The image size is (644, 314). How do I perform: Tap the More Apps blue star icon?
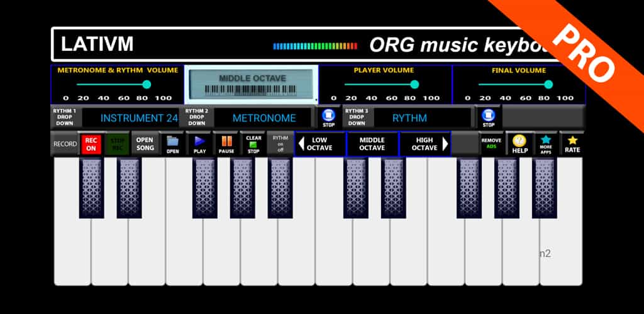coord(546,143)
